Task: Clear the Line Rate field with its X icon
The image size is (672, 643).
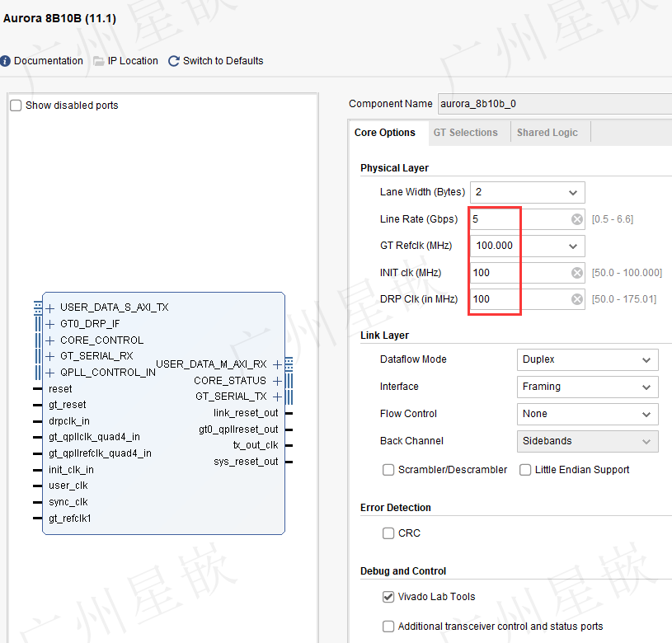Action: [577, 219]
